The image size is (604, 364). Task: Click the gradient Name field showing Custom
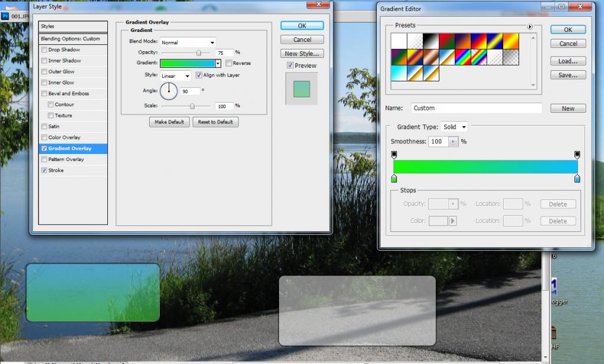(x=477, y=108)
